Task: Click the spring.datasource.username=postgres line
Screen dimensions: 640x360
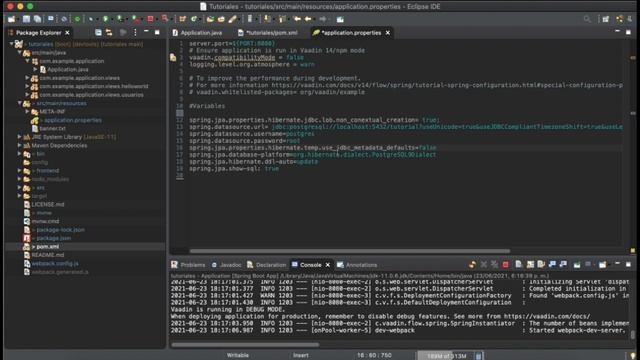Action: 251,133
